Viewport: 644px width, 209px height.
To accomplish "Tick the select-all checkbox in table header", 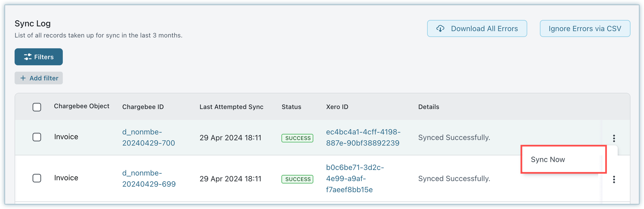I will click(x=37, y=107).
